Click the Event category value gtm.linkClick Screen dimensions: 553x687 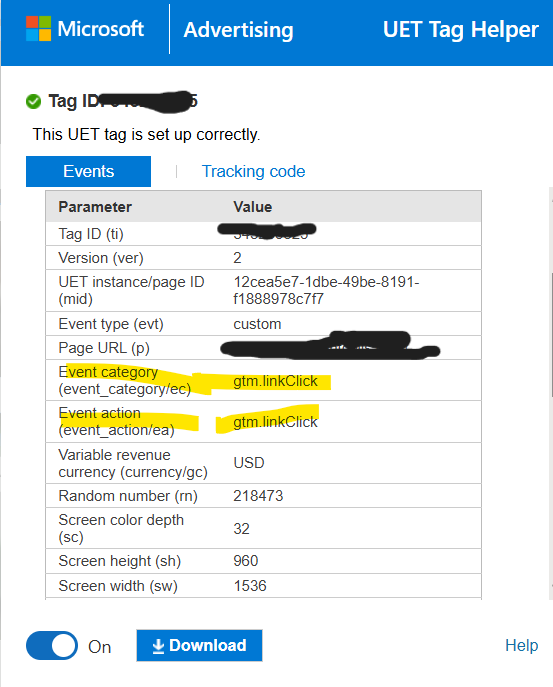pos(275,381)
